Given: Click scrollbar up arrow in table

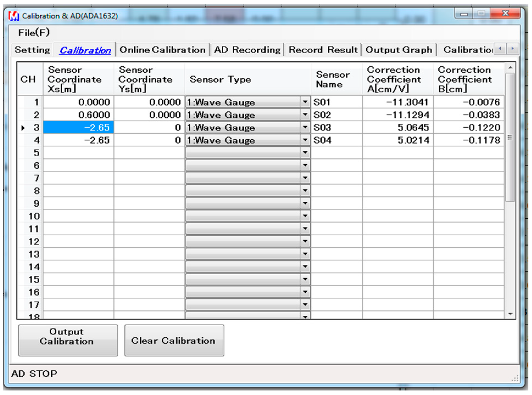Looking at the screenshot, I should tap(510, 67).
